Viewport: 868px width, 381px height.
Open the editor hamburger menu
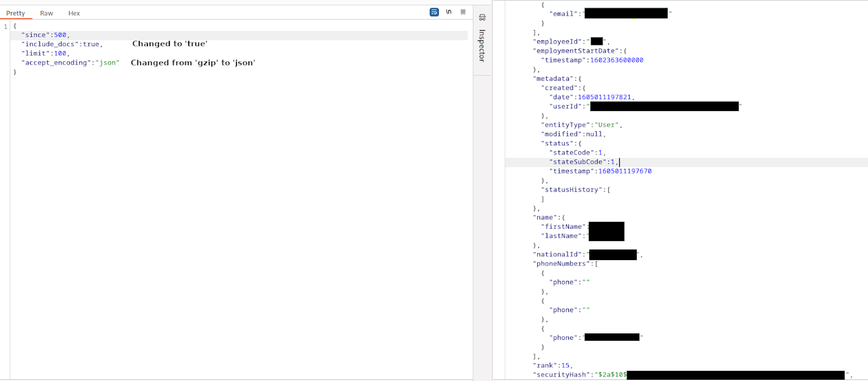coord(463,12)
